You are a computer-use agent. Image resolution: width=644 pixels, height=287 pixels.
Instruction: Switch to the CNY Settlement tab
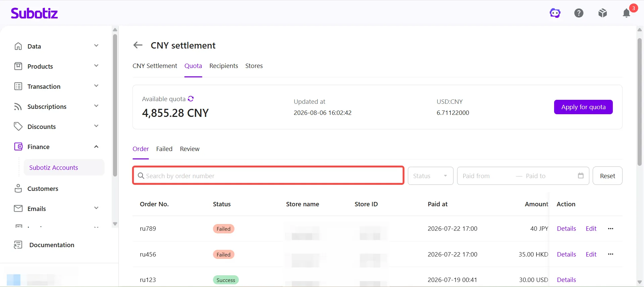click(155, 66)
